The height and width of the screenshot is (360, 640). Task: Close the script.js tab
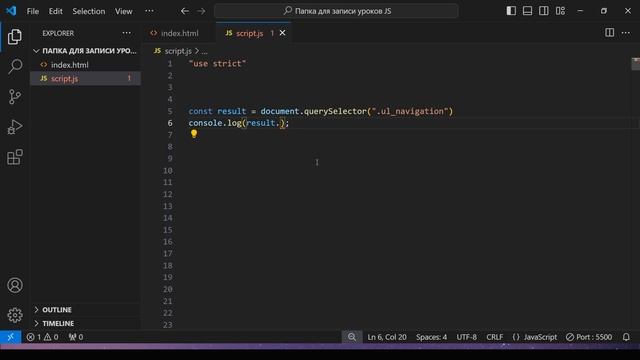(282, 33)
